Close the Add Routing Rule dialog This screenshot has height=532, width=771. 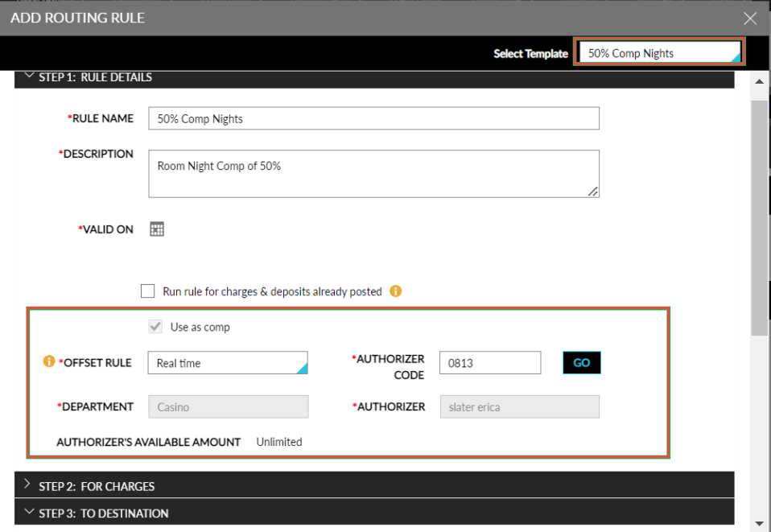pyautogui.click(x=749, y=18)
